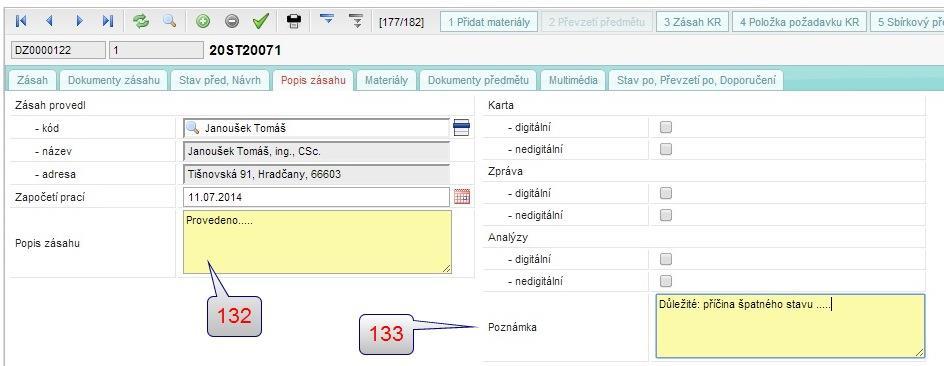Open Dokumenty zásahu tab
This screenshot has height=366, width=944.
[114, 80]
